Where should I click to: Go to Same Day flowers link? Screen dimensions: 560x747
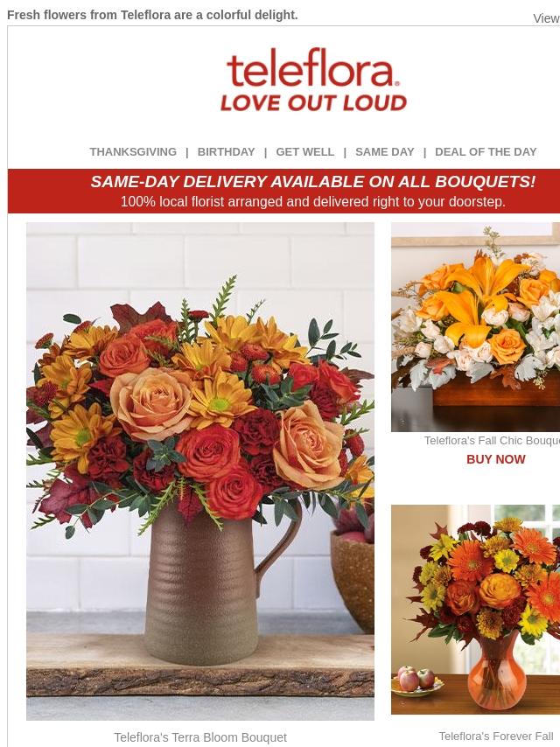[385, 152]
